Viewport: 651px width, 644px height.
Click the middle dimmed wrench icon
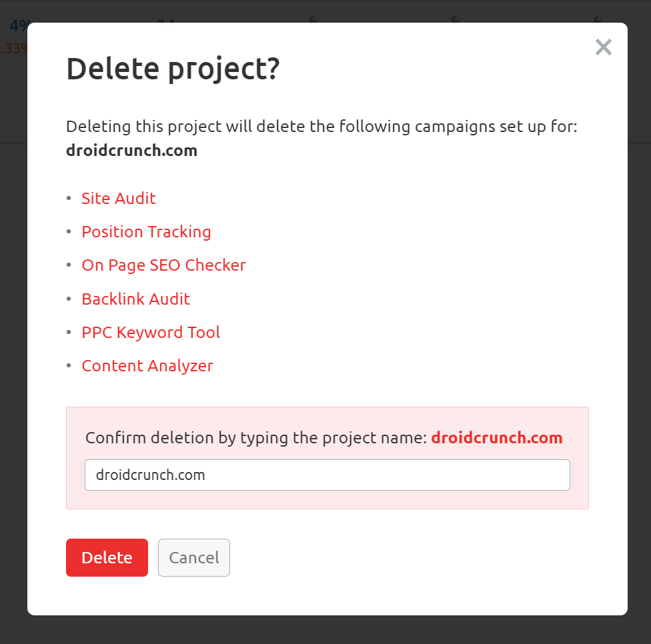coord(456,21)
